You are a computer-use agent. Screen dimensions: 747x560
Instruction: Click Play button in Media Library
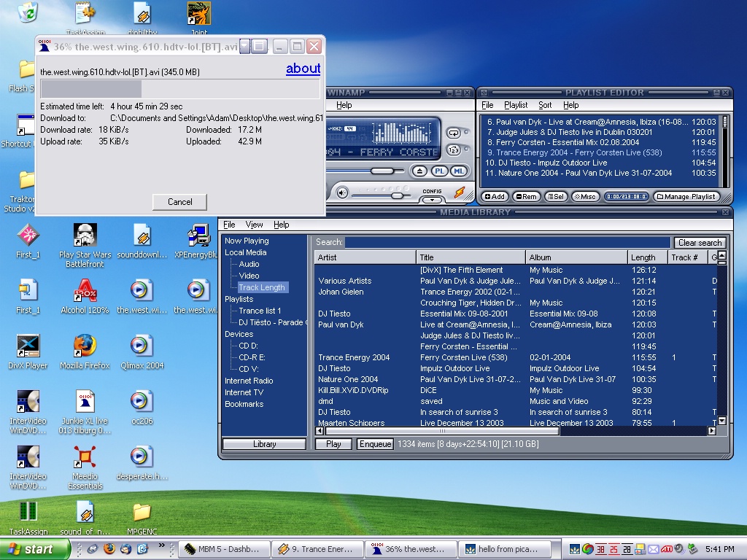coord(333,444)
